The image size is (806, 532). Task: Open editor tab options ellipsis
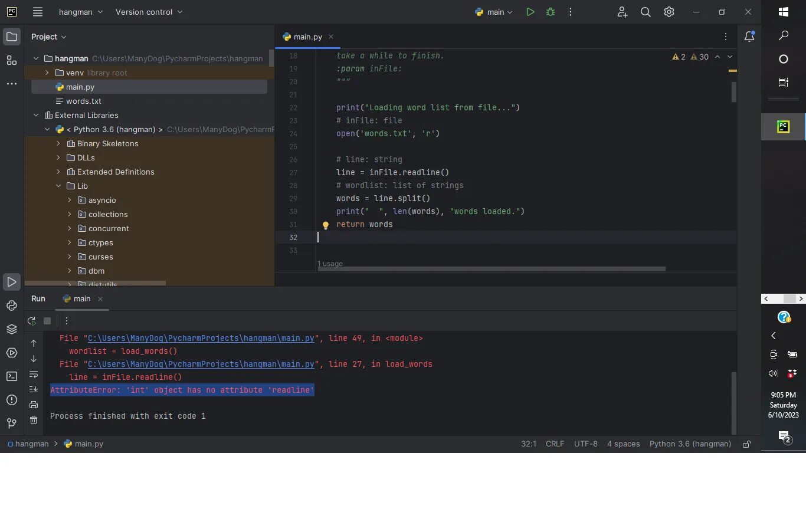click(x=726, y=37)
